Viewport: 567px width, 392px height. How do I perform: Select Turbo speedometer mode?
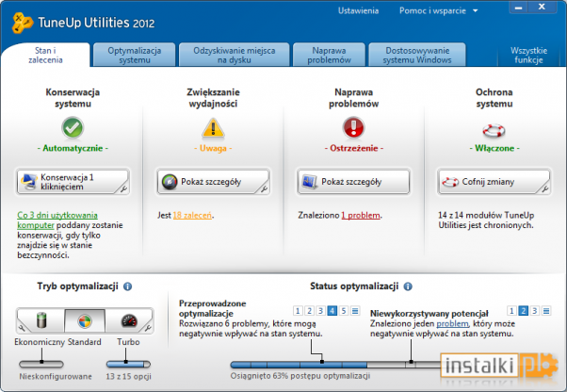click(129, 320)
